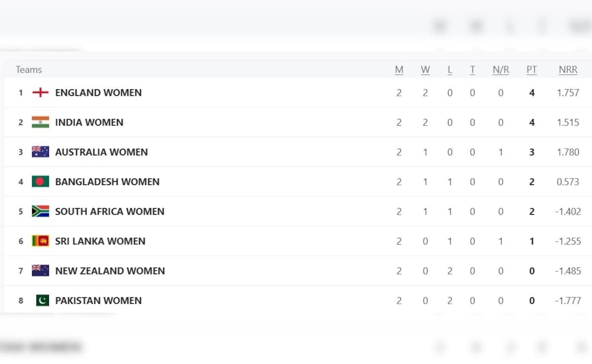The image size is (592, 364).
Task: Click the Pakistan flag icon
Action: (x=42, y=300)
